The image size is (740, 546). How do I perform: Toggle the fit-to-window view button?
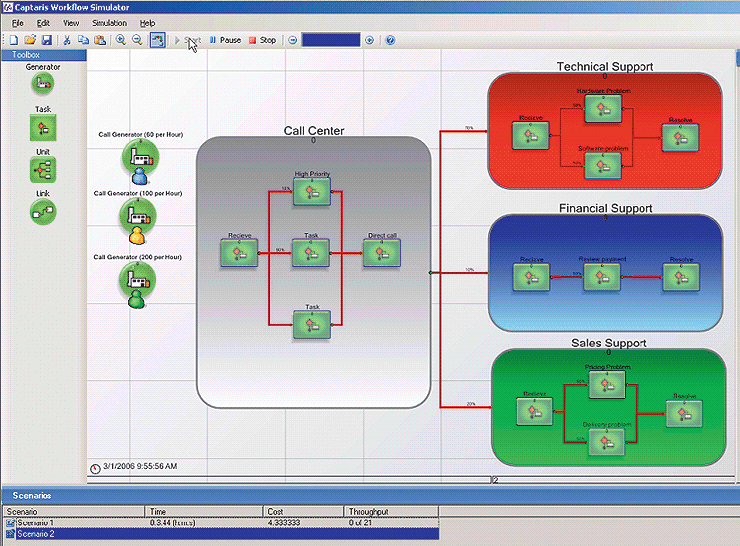click(x=158, y=40)
